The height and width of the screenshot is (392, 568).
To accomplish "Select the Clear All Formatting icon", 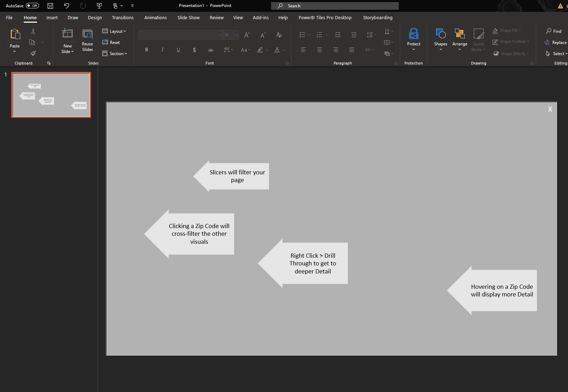I will pos(279,35).
